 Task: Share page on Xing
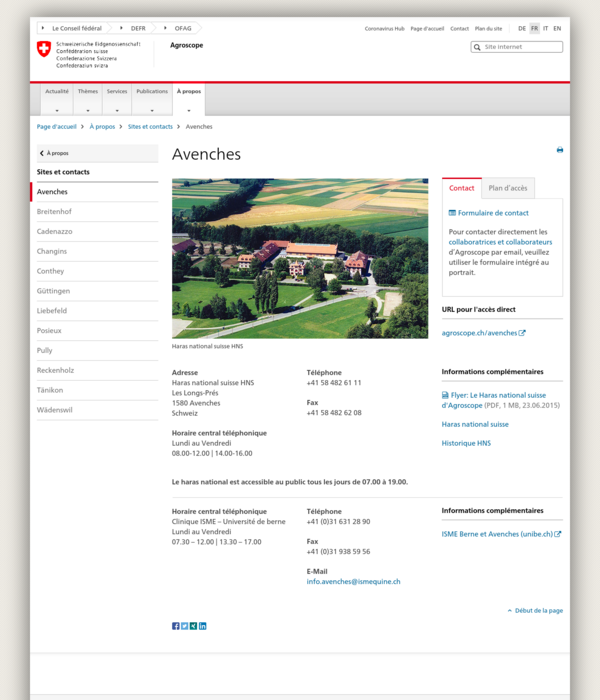(193, 626)
